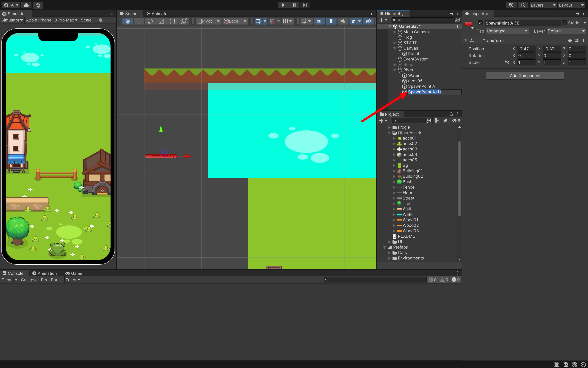Switch to the Console tab
Screen dimensions: 588x368
click(13, 273)
